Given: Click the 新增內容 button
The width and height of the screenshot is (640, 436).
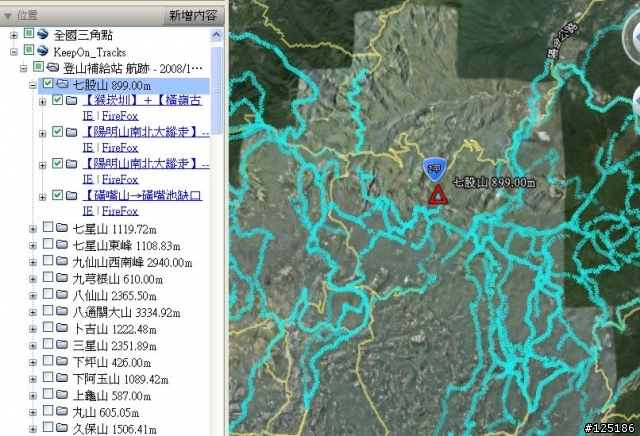Looking at the screenshot, I should [x=193, y=16].
